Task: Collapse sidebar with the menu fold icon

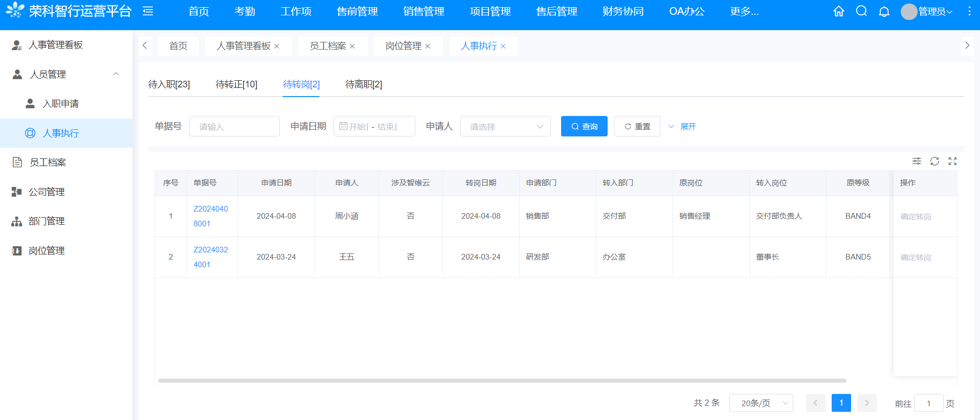Action: point(148,11)
